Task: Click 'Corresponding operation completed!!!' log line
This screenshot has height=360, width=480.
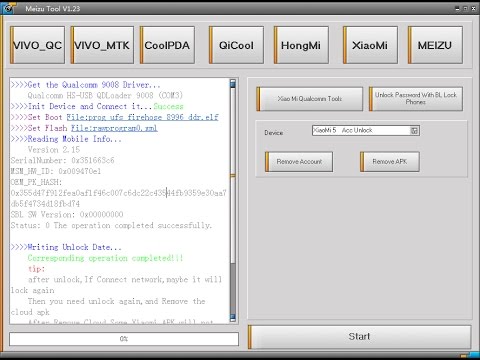Action: click(x=105, y=258)
